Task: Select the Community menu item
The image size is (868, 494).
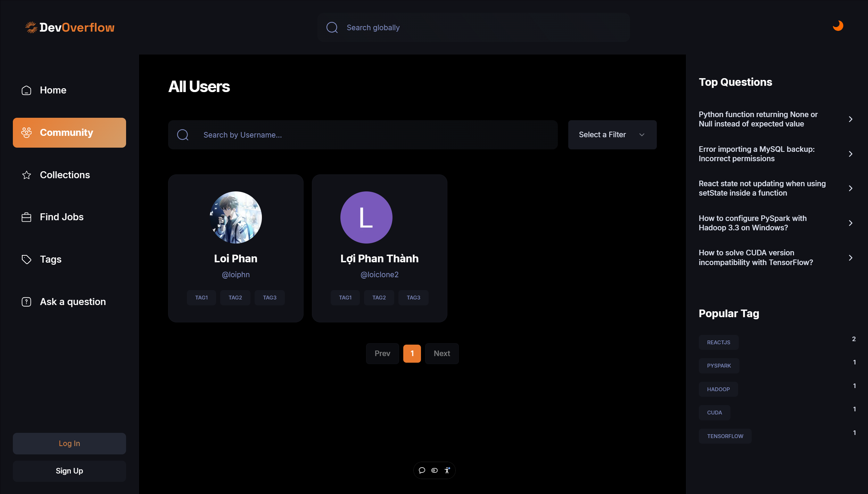Action: pyautogui.click(x=69, y=133)
